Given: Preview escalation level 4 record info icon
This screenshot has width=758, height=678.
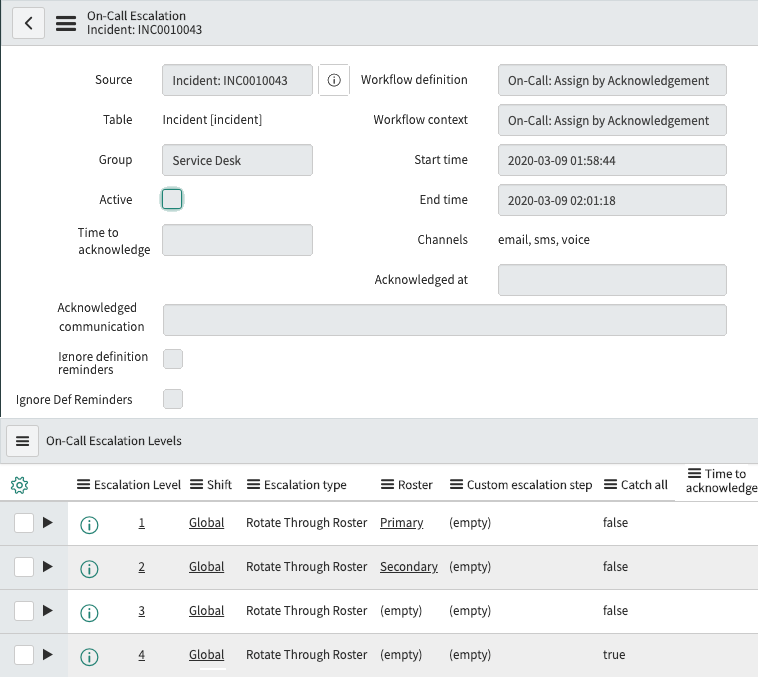Looking at the screenshot, I should [89, 656].
